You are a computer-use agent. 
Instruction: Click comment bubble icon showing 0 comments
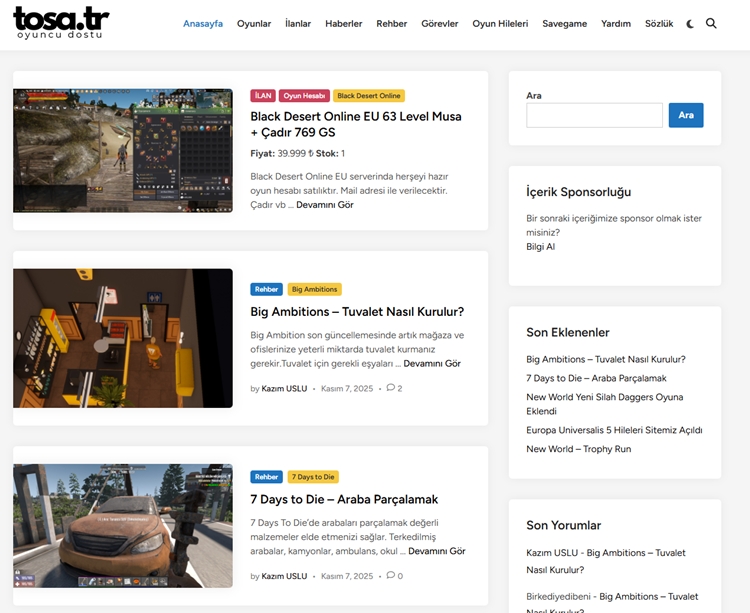[391, 576]
